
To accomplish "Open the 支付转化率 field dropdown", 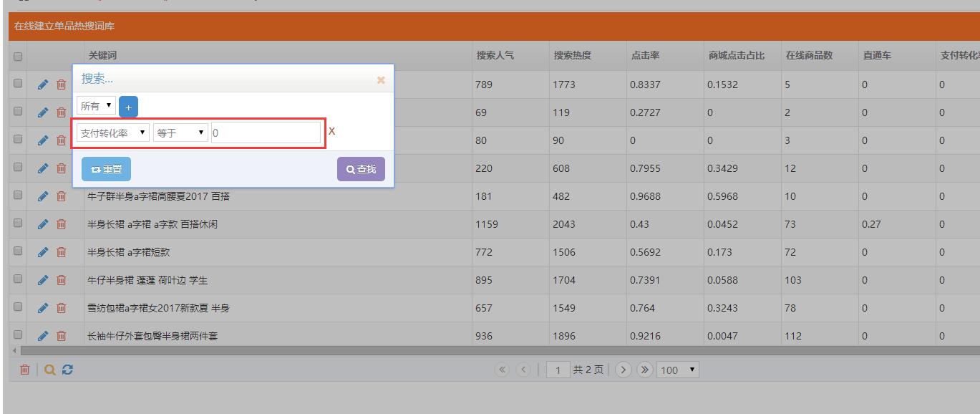I will 112,132.
